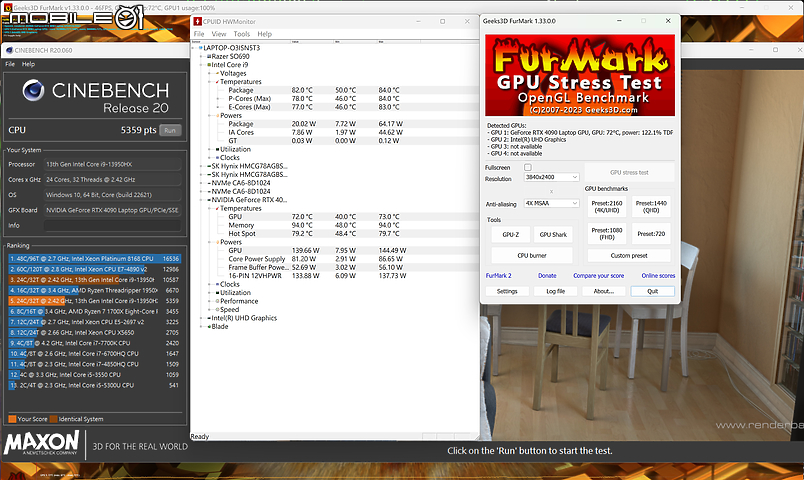Click the About... button in FurMark

pos(604,291)
